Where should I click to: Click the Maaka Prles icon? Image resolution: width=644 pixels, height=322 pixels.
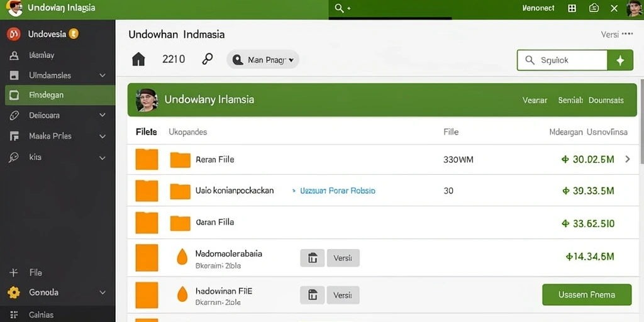point(14,136)
